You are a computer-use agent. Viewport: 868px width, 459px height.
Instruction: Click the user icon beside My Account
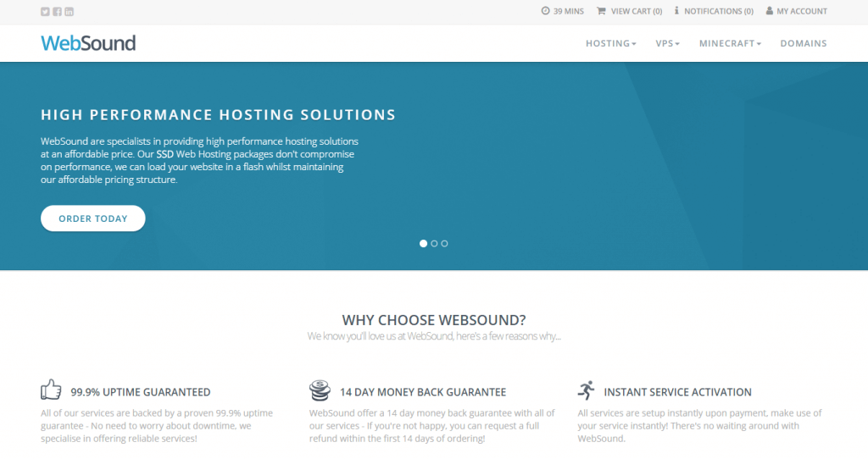pos(770,10)
